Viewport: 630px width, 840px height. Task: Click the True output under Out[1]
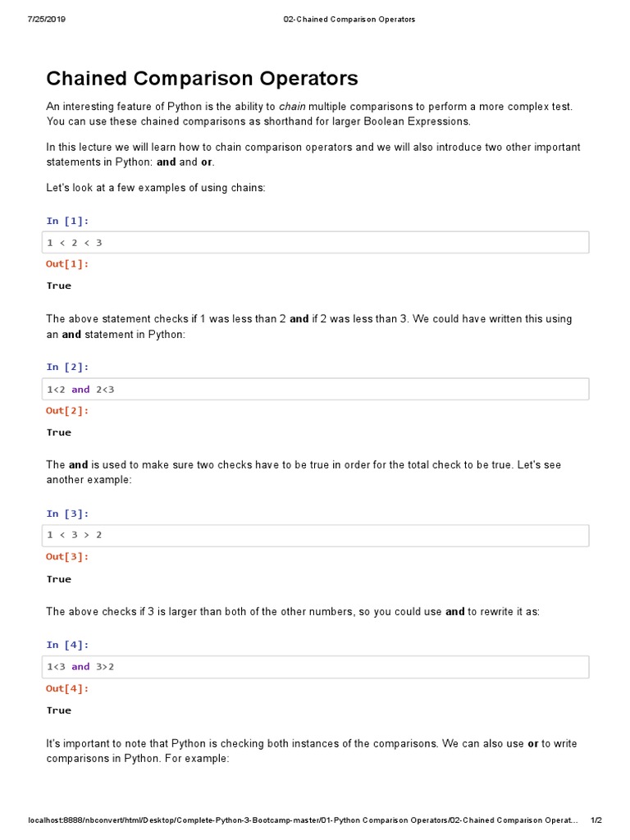tap(59, 286)
